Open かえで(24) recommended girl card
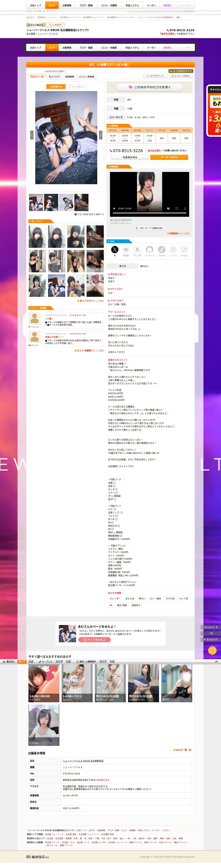 click(x=44, y=683)
